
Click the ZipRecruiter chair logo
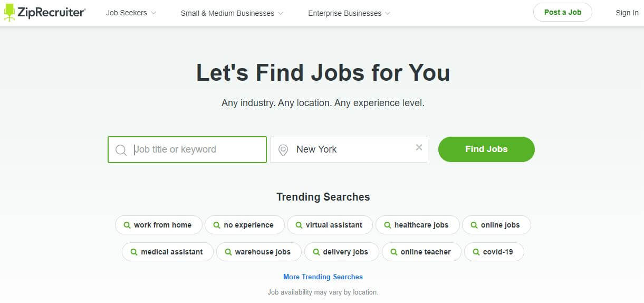[9, 13]
